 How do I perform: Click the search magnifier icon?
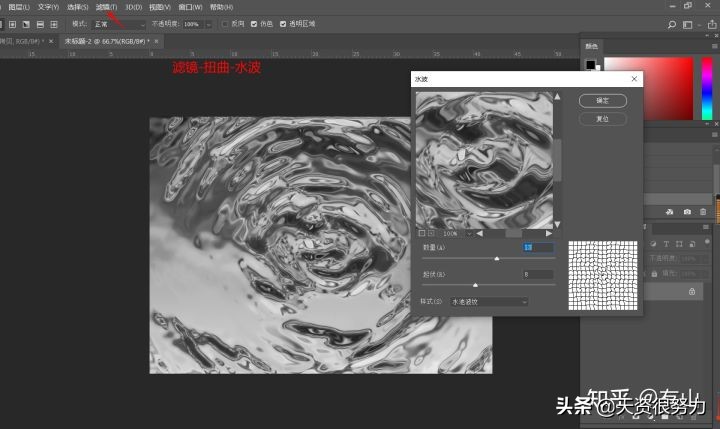(x=672, y=25)
